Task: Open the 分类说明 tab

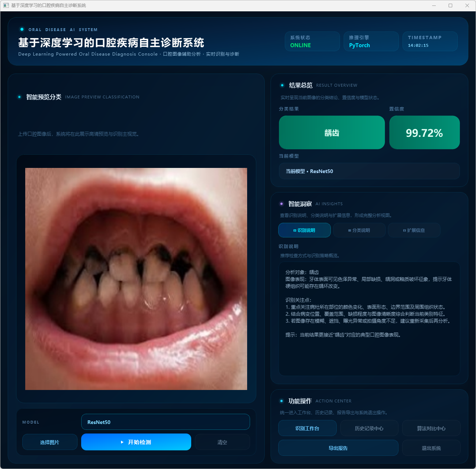Action: coord(359,230)
